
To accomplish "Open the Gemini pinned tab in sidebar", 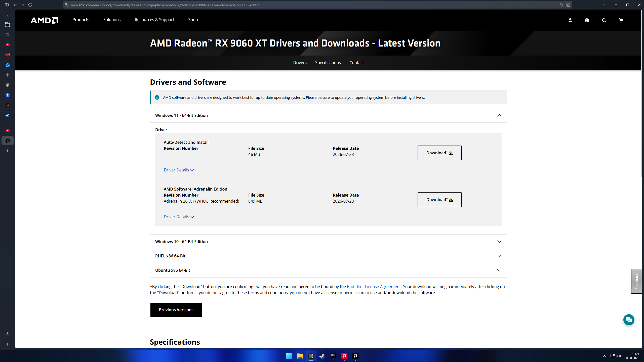I will point(8,75).
